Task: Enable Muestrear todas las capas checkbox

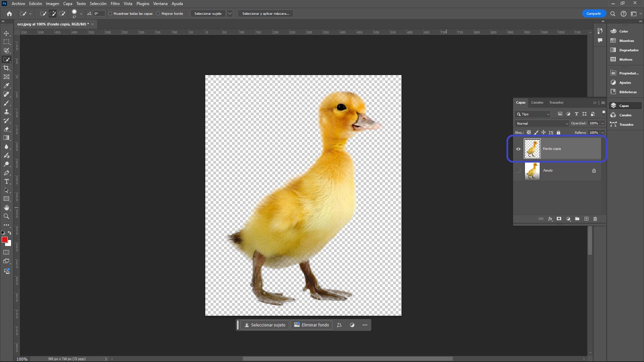Action: 110,14
